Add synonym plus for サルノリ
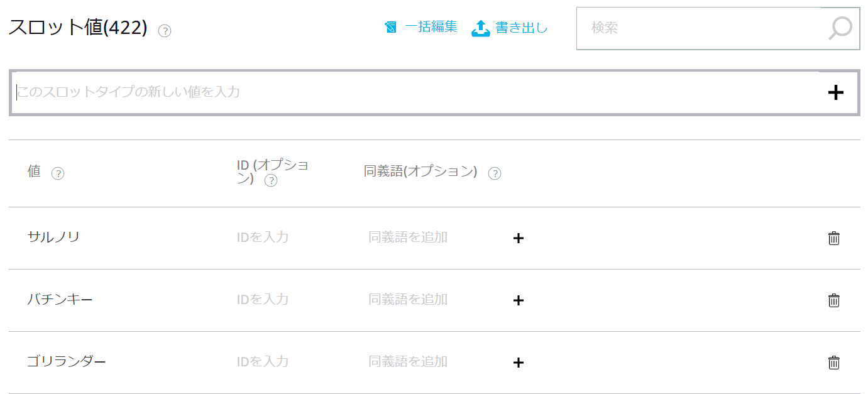 coord(518,238)
